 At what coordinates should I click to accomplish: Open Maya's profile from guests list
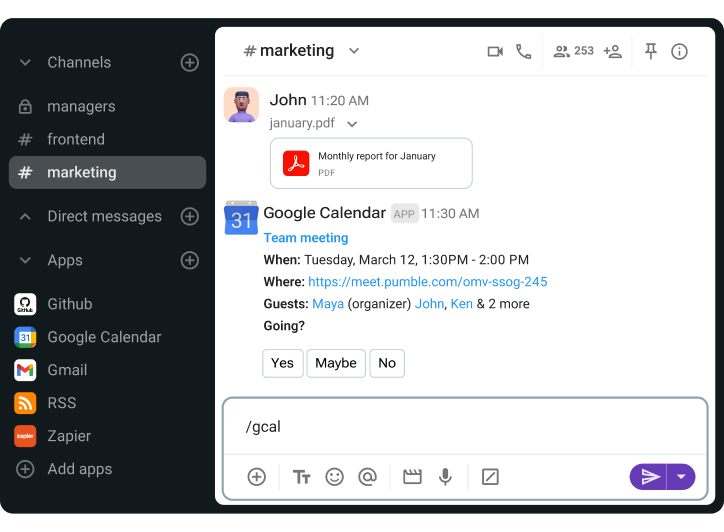(328, 304)
